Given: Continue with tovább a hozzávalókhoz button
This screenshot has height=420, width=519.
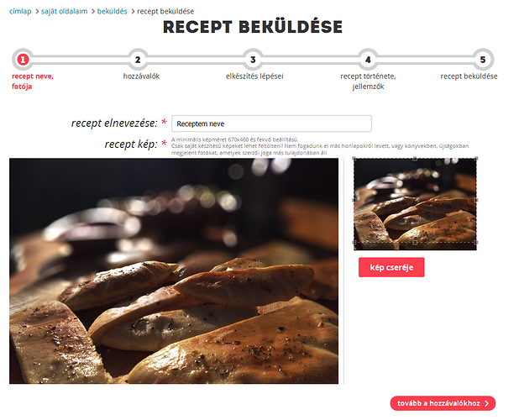Looking at the screenshot, I should [443, 403].
